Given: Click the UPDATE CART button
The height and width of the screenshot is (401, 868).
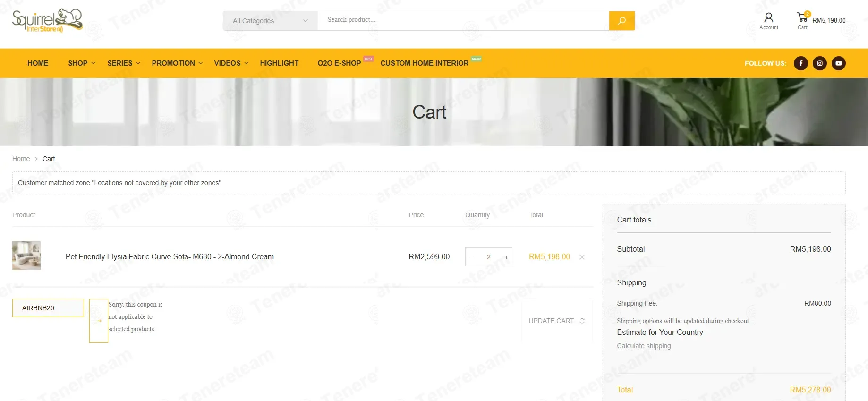Looking at the screenshot, I should (x=557, y=321).
